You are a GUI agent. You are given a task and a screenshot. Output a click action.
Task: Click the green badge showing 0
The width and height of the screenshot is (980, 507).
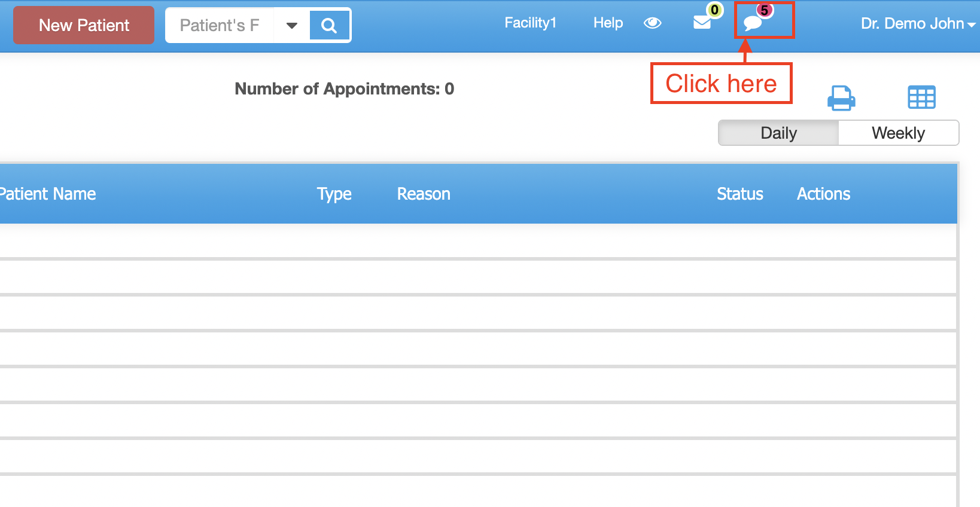[714, 10]
